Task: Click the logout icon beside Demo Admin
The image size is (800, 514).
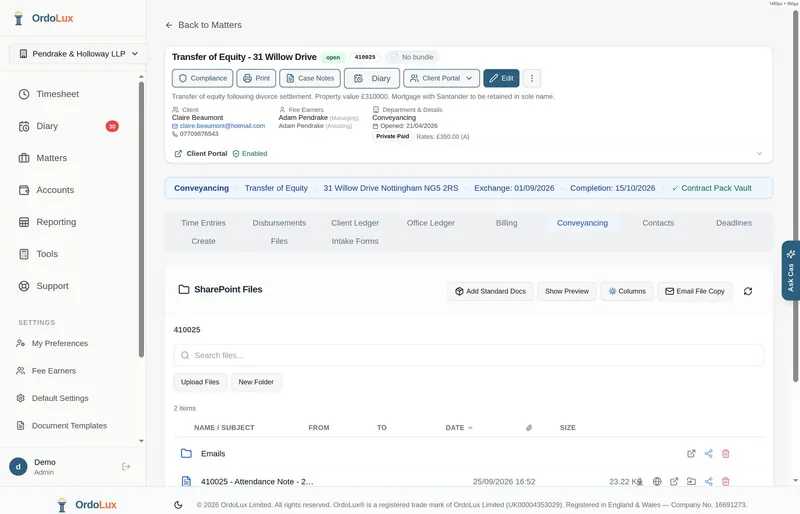Action: 126,467
